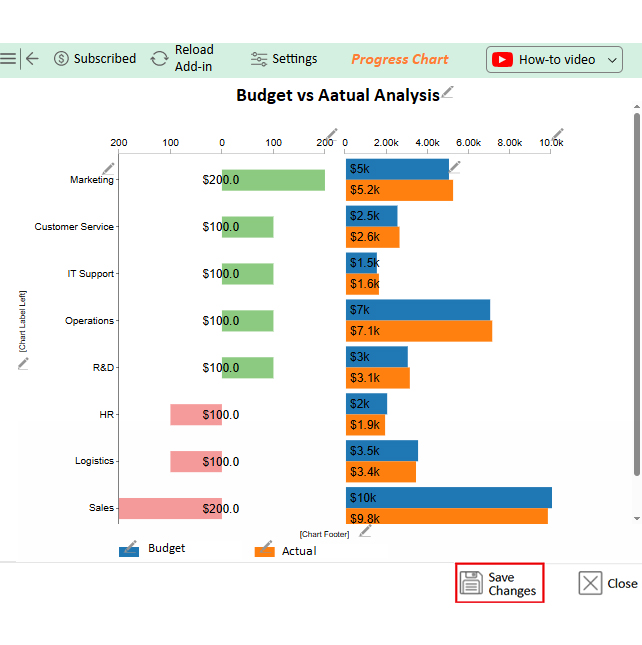
Task: Click the Reload Add-in icon
Action: [160, 59]
